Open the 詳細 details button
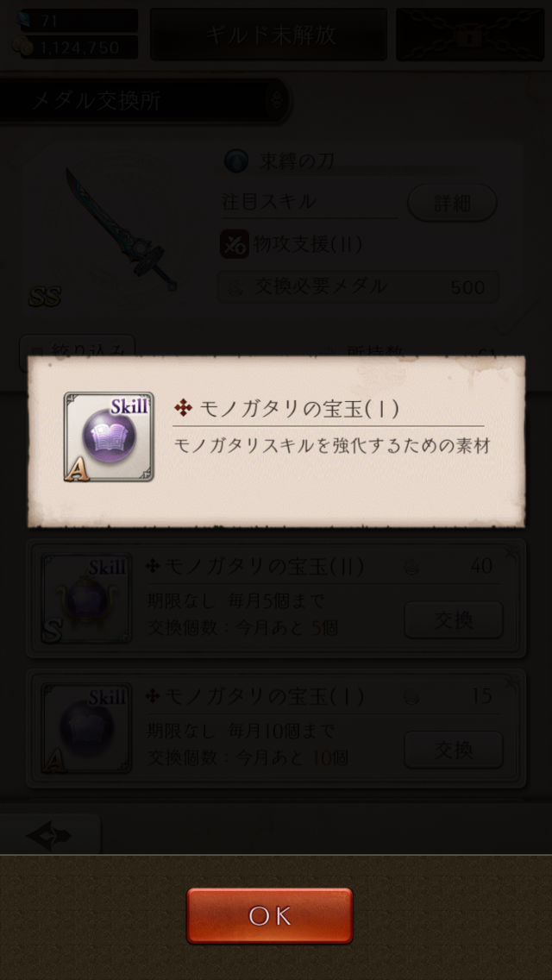The height and width of the screenshot is (980, 552). (453, 203)
